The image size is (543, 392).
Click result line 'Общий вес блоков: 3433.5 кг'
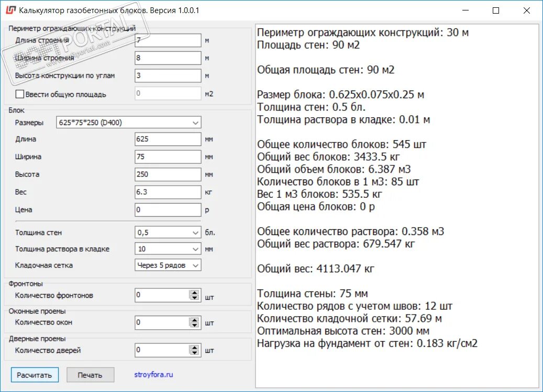pyautogui.click(x=328, y=156)
